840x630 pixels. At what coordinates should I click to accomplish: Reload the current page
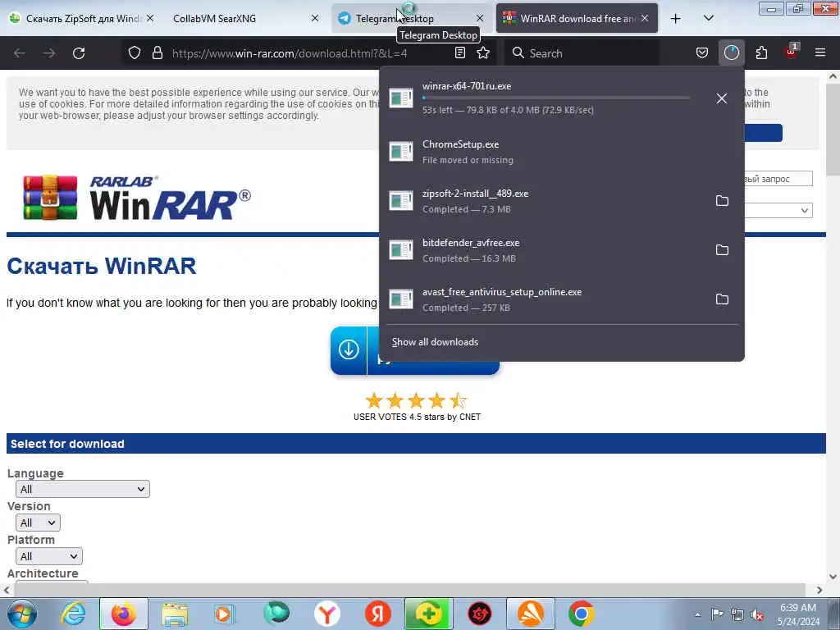point(79,53)
